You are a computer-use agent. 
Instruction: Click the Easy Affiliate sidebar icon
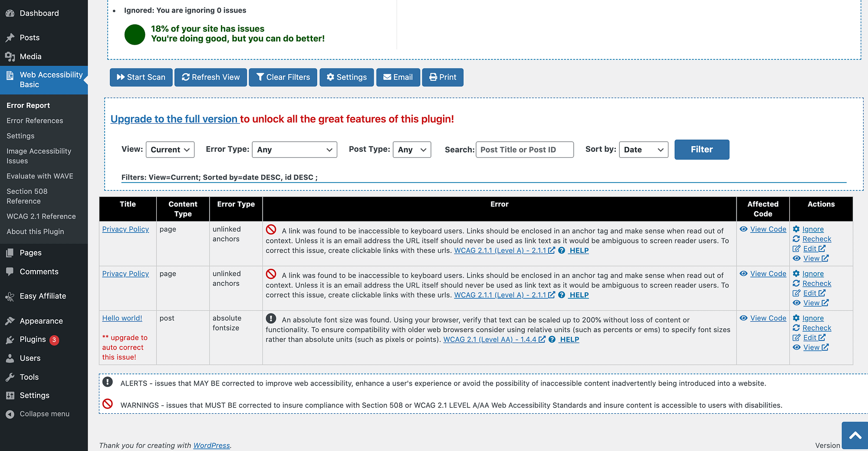[10, 296]
